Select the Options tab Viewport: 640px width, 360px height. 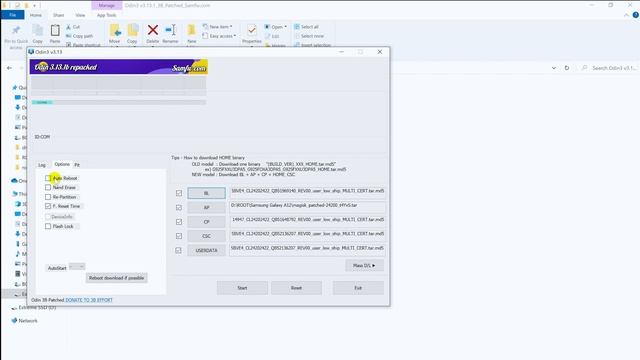click(x=62, y=164)
